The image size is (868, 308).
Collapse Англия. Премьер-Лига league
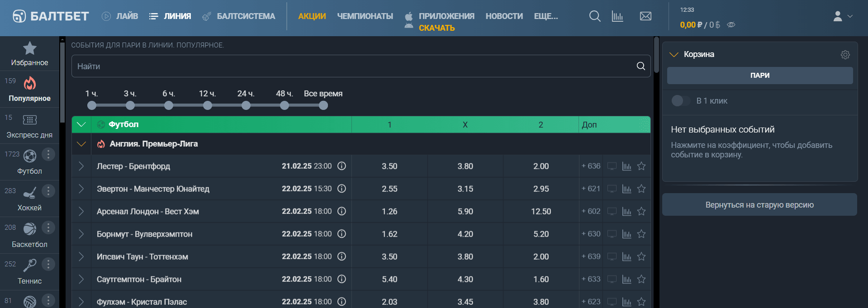pos(81,144)
